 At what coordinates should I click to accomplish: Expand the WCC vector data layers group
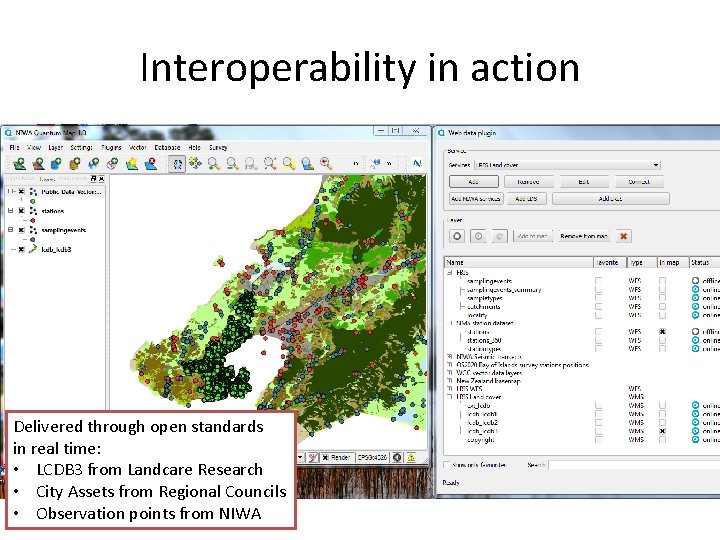450,373
